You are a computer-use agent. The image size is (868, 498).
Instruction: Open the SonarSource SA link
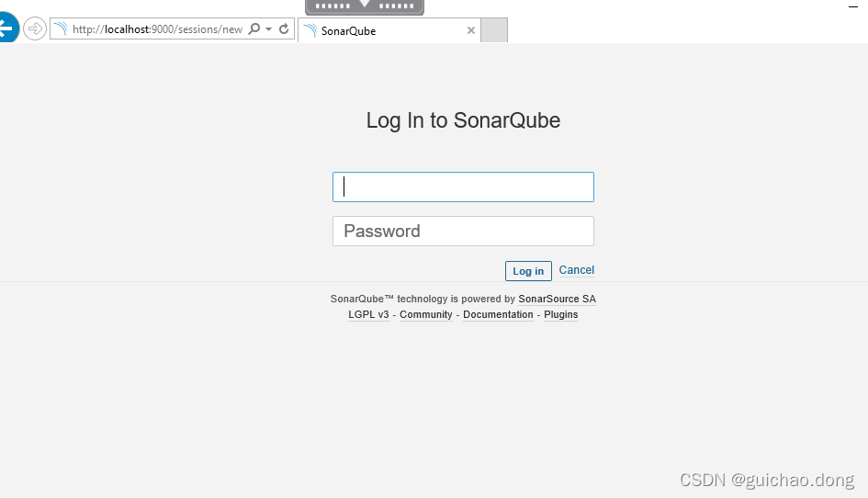click(x=557, y=299)
